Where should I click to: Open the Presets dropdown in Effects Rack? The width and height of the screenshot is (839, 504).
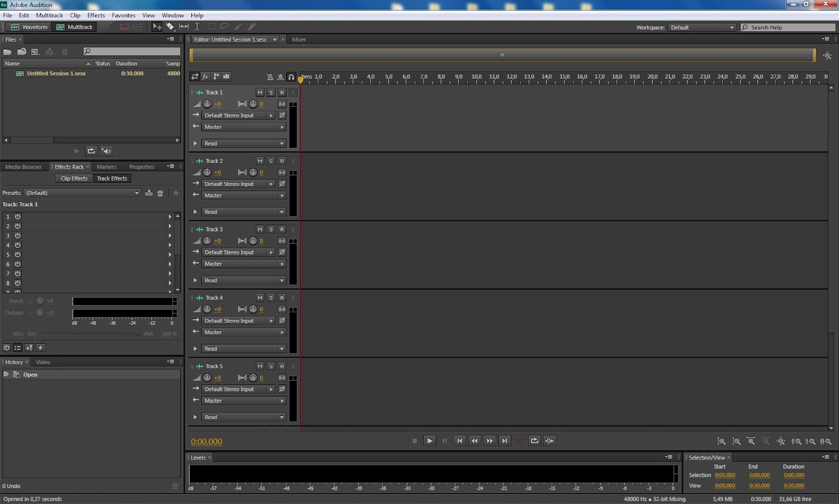pyautogui.click(x=136, y=193)
